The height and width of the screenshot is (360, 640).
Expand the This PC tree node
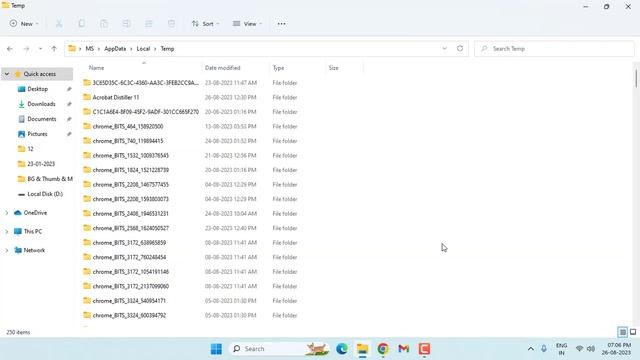pyautogui.click(x=7, y=231)
